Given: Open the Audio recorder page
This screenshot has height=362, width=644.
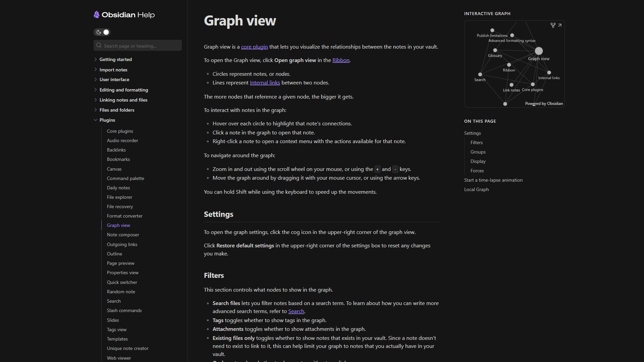Looking at the screenshot, I should 122,140.
